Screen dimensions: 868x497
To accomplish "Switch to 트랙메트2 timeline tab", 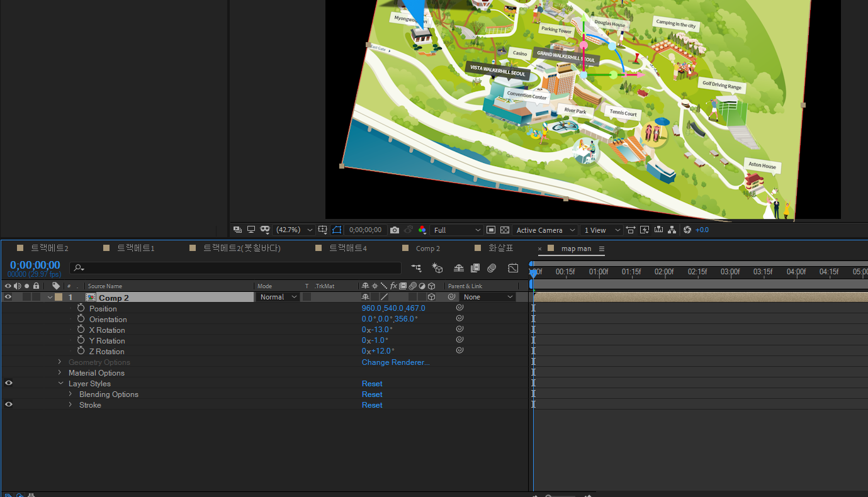I will pos(49,248).
